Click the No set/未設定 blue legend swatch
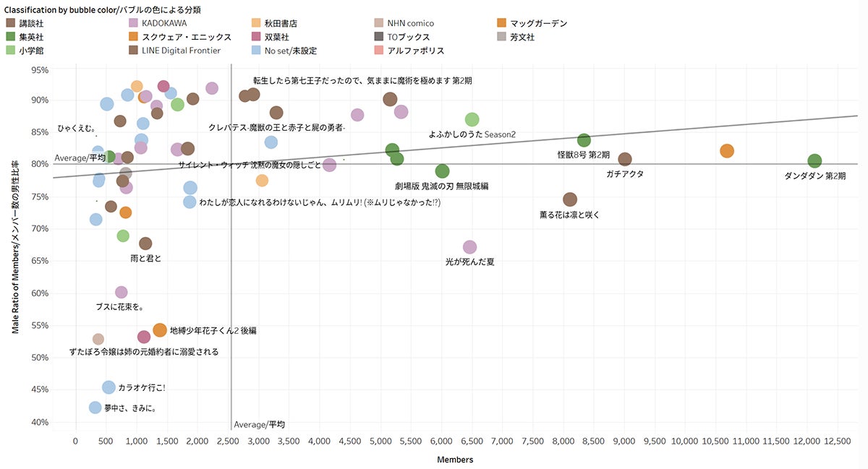 (257, 51)
